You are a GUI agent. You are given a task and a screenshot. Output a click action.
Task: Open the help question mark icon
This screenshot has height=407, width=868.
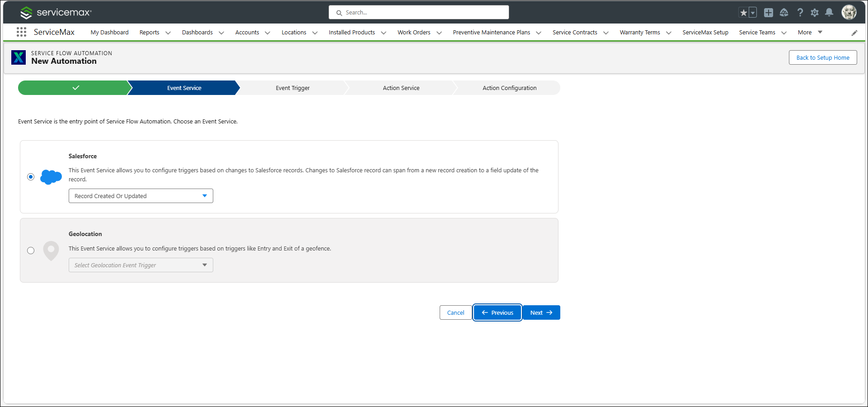coord(800,13)
